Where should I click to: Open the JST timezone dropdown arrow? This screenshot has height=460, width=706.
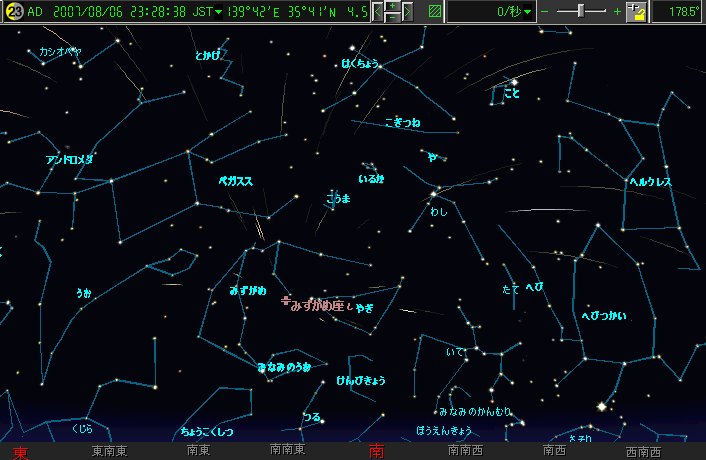[x=219, y=13]
